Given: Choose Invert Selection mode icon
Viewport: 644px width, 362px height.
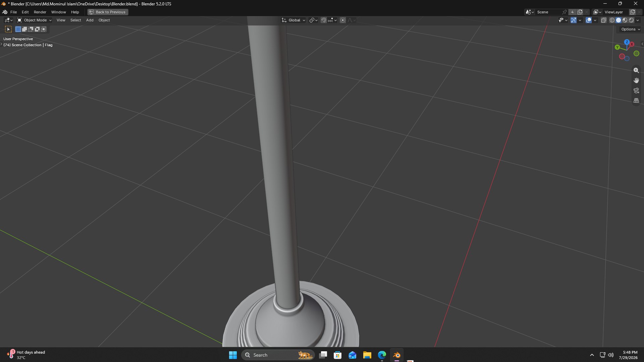Looking at the screenshot, I should (37, 29).
